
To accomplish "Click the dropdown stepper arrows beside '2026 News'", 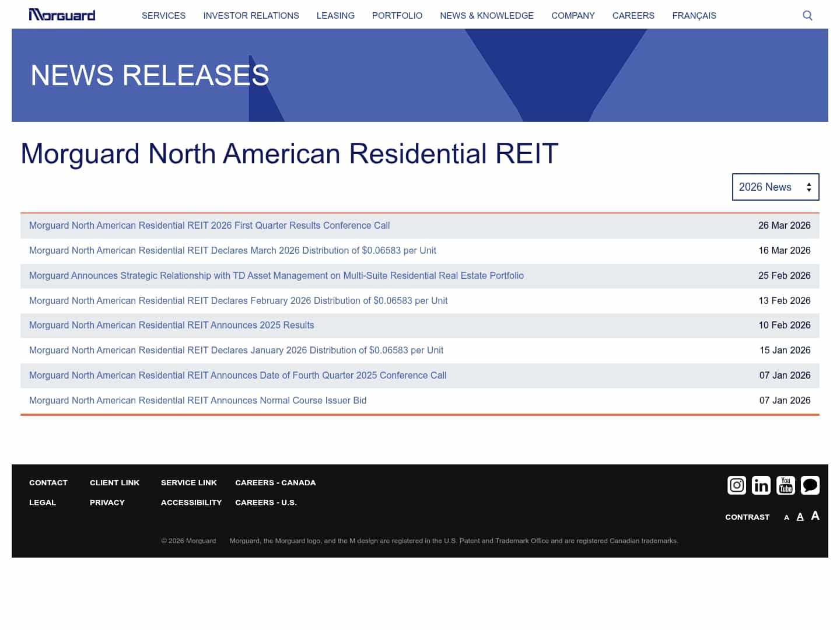I will pos(809,187).
